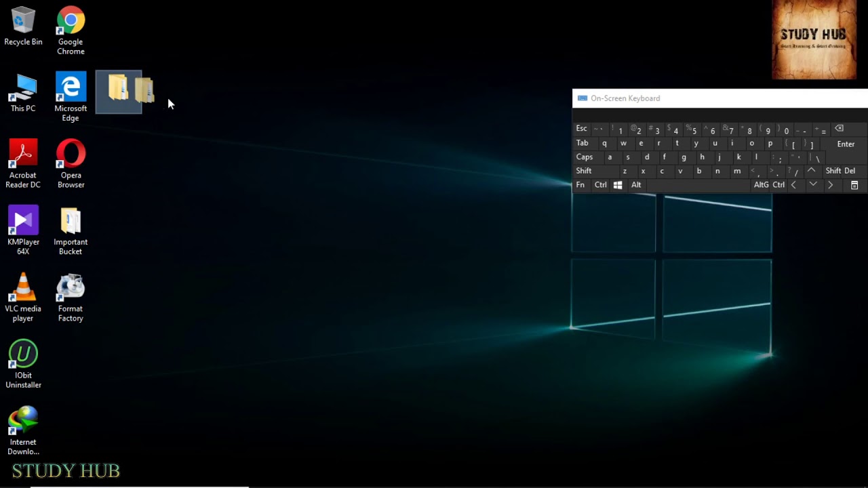Toggle the Ctrl key next to AltG

tap(778, 185)
